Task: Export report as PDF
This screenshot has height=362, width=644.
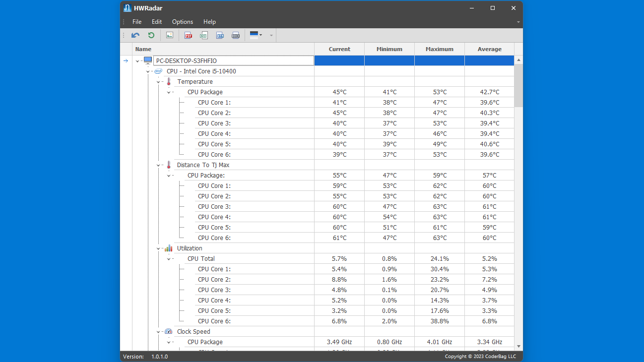Action: pyautogui.click(x=189, y=35)
